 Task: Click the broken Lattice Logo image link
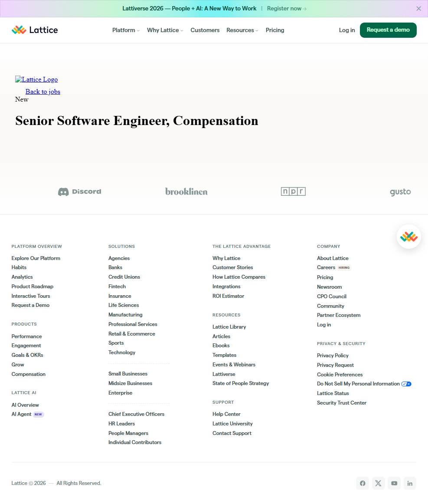click(x=36, y=79)
